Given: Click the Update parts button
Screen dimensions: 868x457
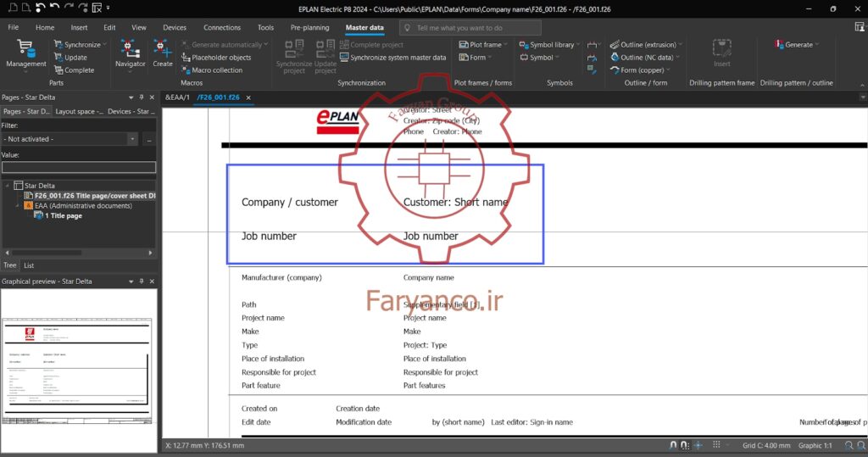Looking at the screenshot, I should [x=70, y=58].
